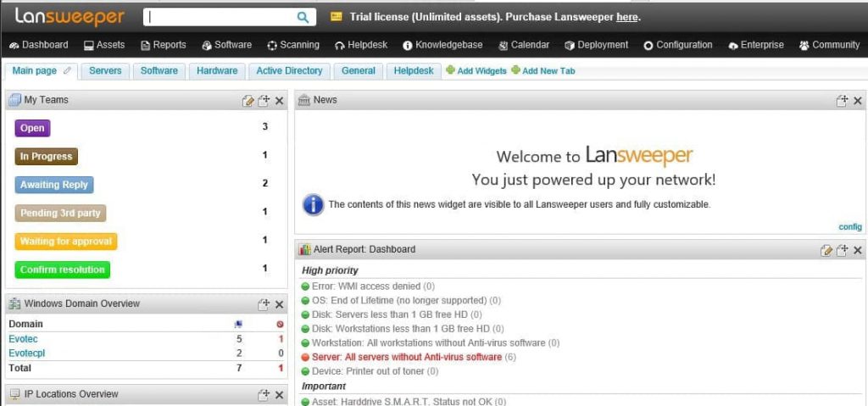Open Error: WMI access denied report
The image size is (868, 406).
(x=366, y=286)
